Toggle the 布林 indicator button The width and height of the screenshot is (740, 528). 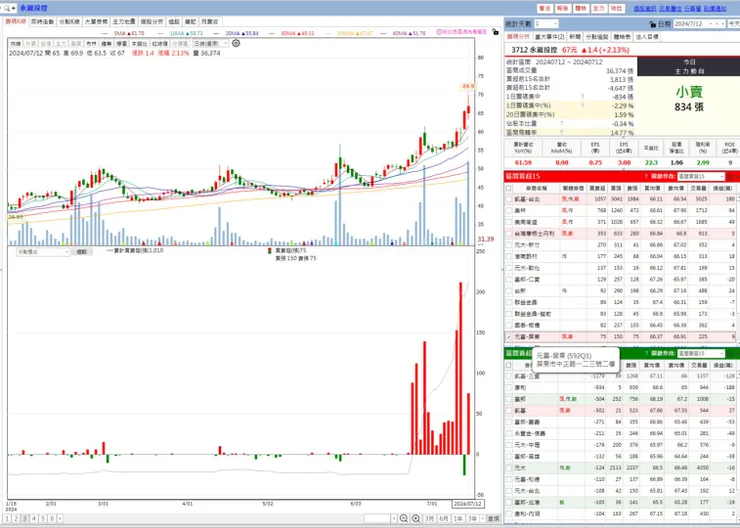92,43
